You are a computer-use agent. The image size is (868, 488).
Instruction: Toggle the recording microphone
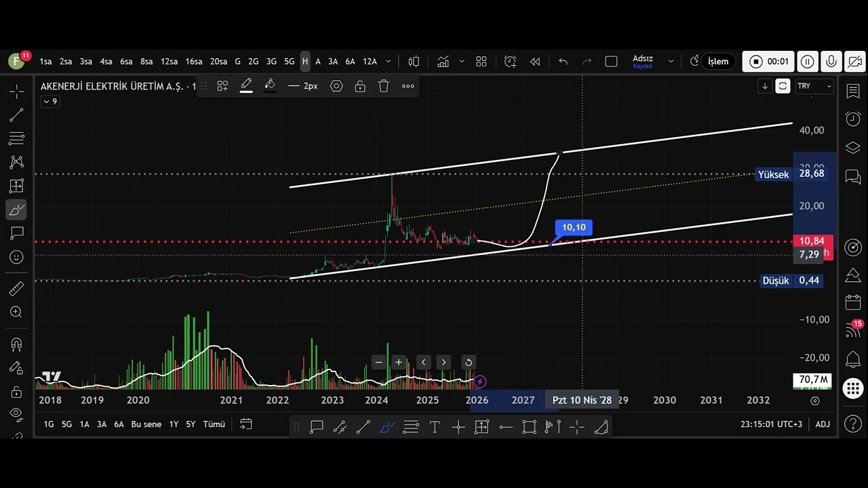(x=831, y=62)
